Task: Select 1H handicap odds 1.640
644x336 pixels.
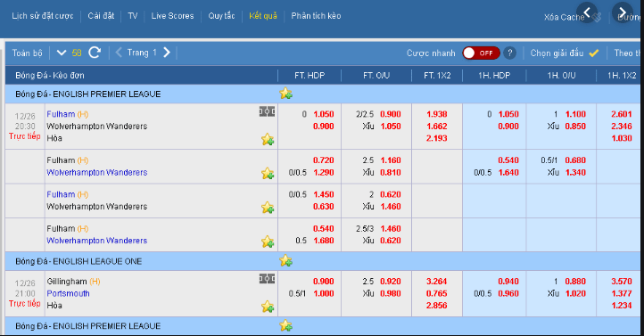Action: 508,173
